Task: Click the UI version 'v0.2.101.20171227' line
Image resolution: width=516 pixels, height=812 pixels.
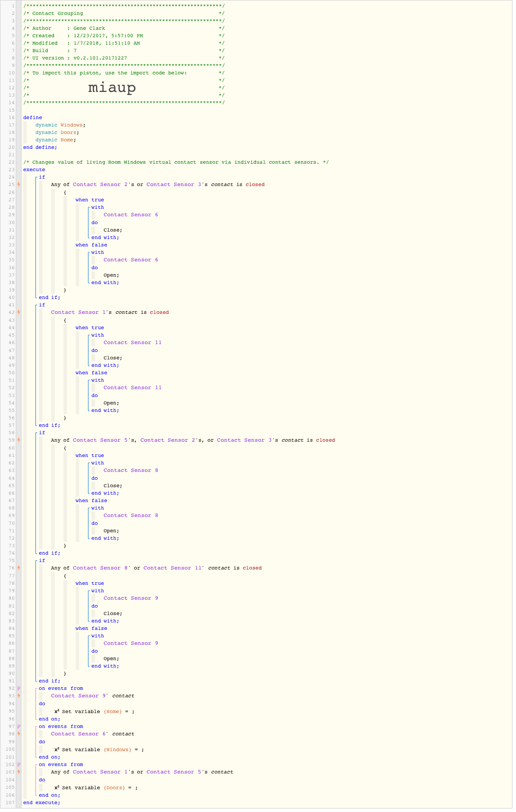Action: coord(100,58)
